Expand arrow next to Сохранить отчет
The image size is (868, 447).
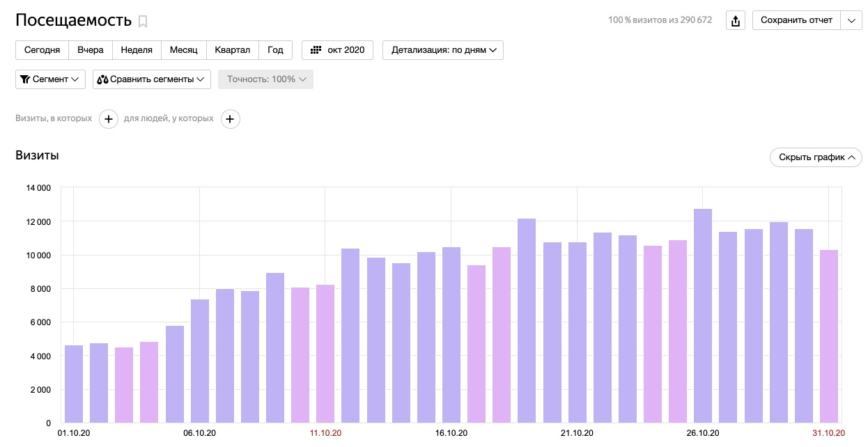click(x=852, y=20)
